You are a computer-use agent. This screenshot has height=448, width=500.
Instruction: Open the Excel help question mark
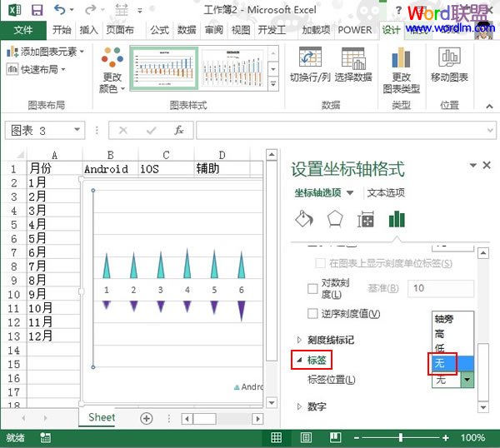click(x=398, y=10)
